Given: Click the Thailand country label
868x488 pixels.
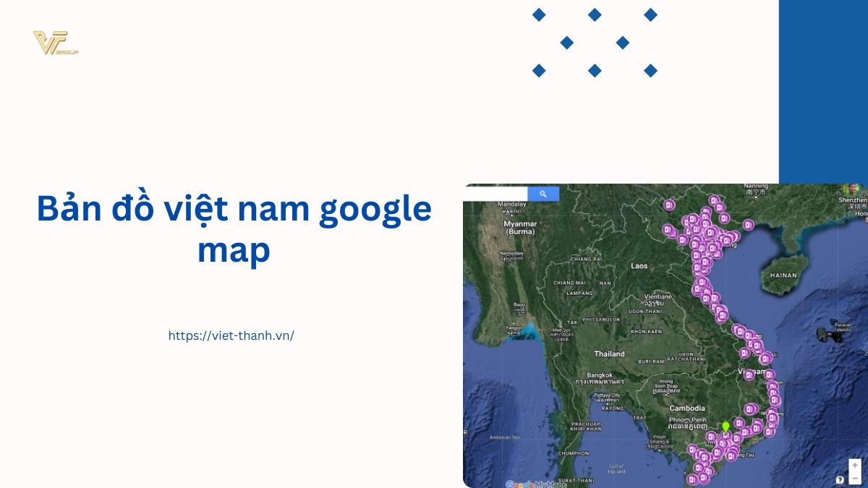Looking at the screenshot, I should coord(609,354).
